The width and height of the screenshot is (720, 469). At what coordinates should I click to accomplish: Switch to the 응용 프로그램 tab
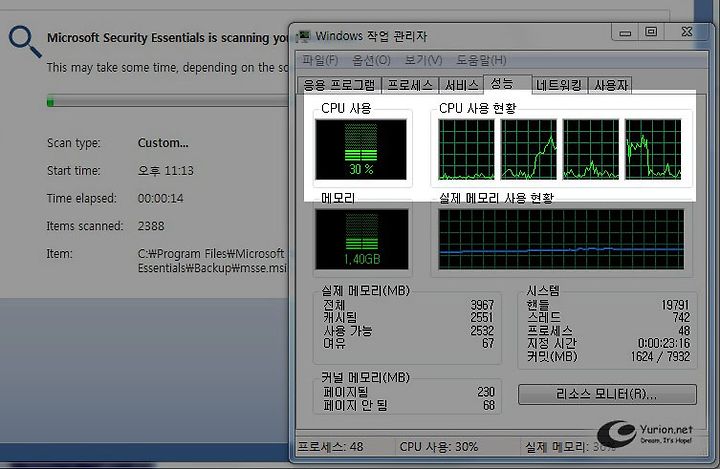click(339, 85)
